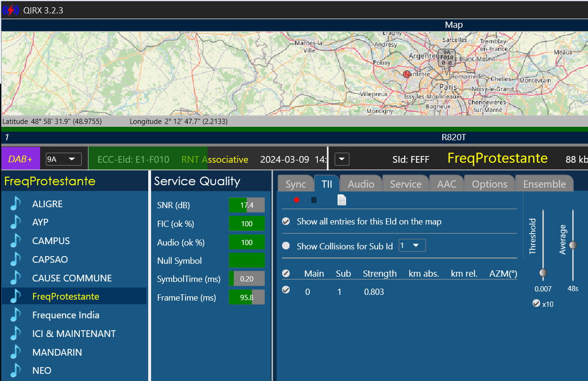Open dropdown arrow beside the date and time
This screenshot has width=588, height=381.
tap(342, 159)
